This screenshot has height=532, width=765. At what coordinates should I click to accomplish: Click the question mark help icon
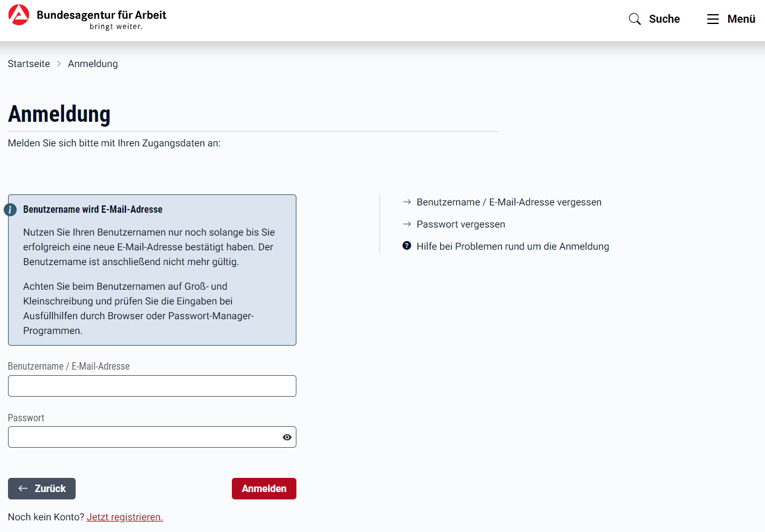tap(406, 246)
